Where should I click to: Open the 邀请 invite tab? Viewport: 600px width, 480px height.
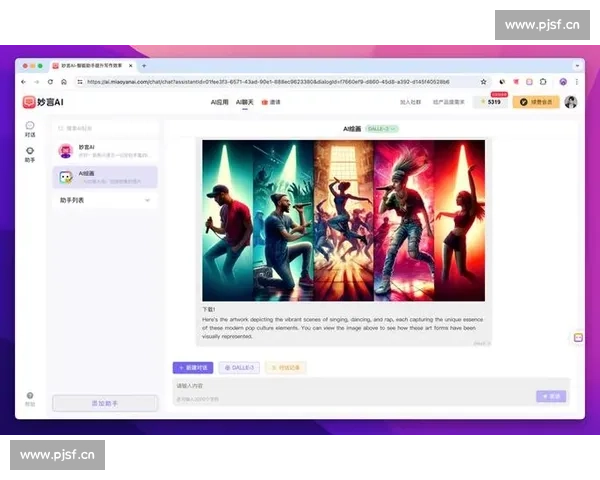pyautogui.click(x=271, y=102)
